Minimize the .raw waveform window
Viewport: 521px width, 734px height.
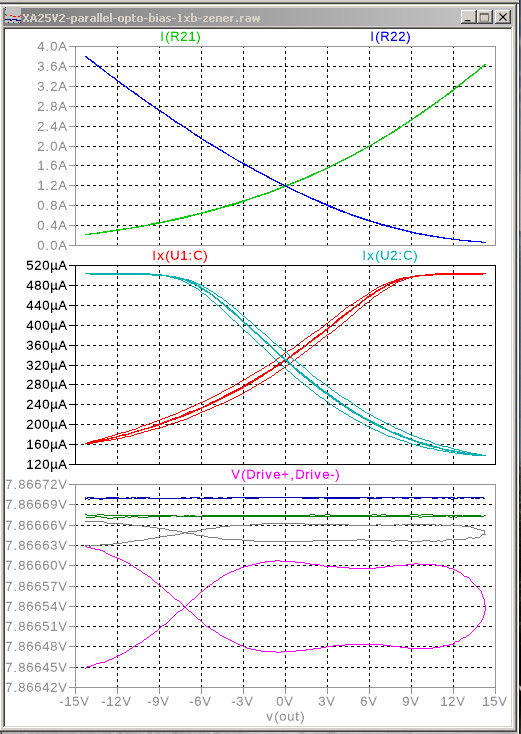click(468, 18)
